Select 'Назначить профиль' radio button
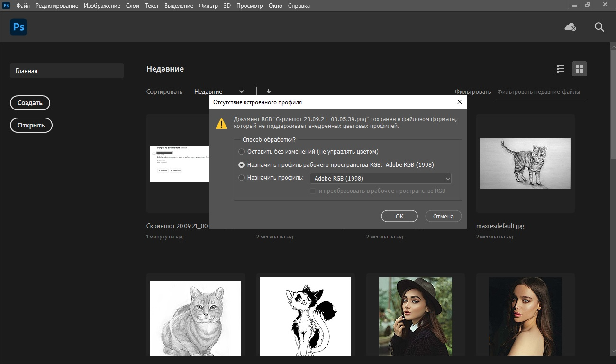Image resolution: width=616 pixels, height=364 pixels. [x=242, y=178]
